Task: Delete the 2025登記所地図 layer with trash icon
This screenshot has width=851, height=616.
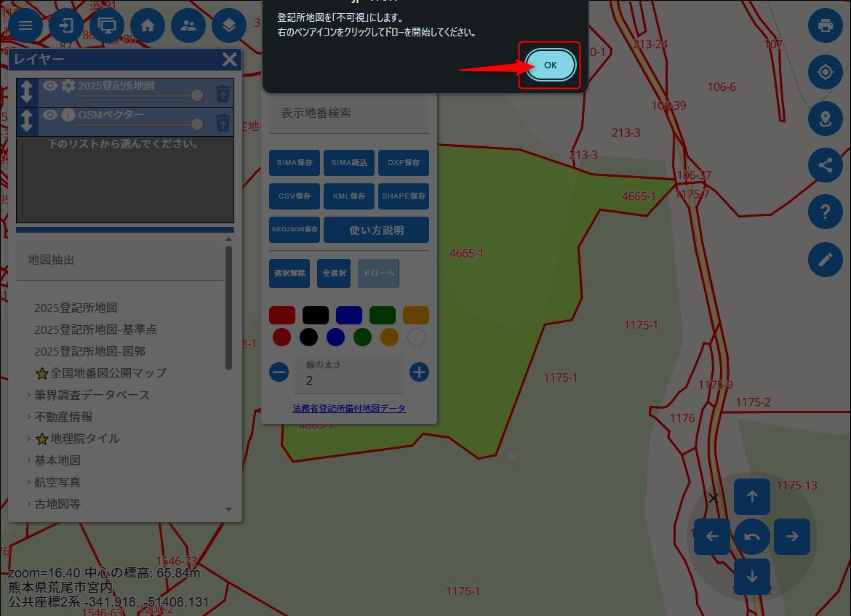Action: tap(223, 93)
